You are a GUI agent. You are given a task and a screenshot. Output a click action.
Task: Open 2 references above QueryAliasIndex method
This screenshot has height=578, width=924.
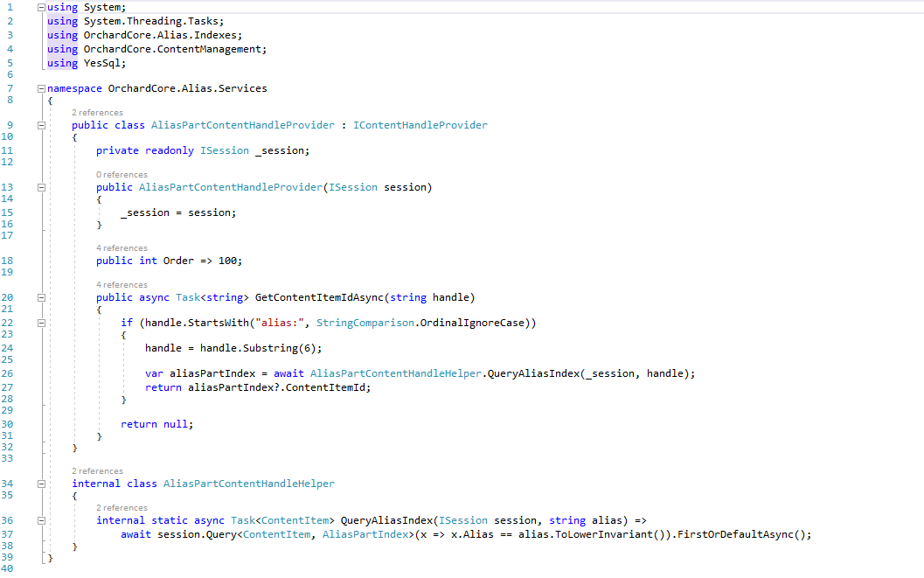point(122,508)
